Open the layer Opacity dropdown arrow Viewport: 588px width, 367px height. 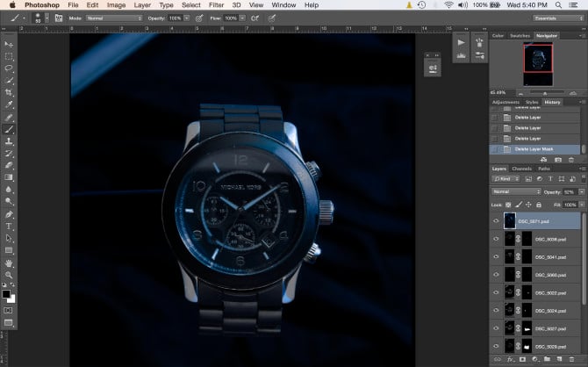pos(582,191)
